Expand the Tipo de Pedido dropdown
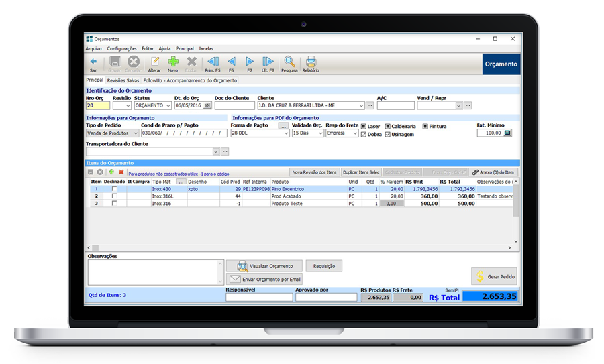 (136, 133)
